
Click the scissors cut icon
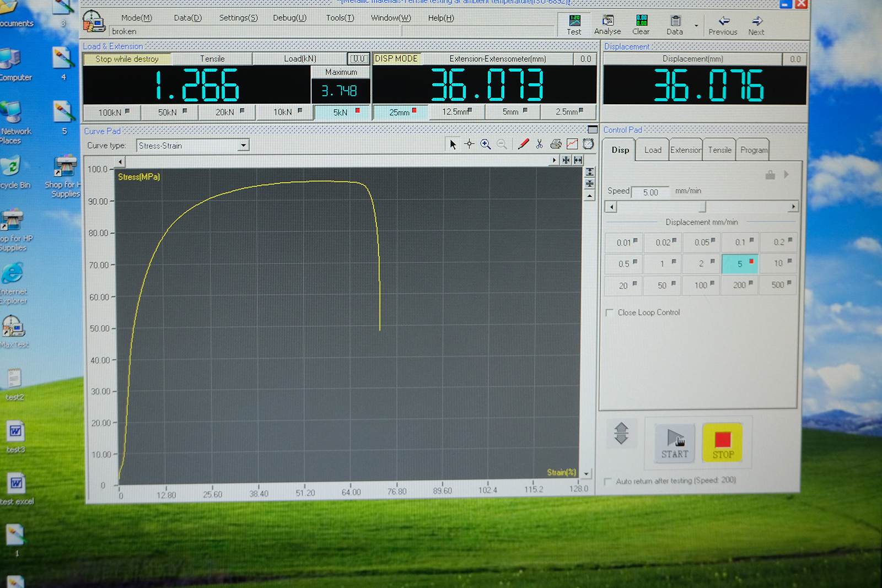pyautogui.click(x=539, y=144)
